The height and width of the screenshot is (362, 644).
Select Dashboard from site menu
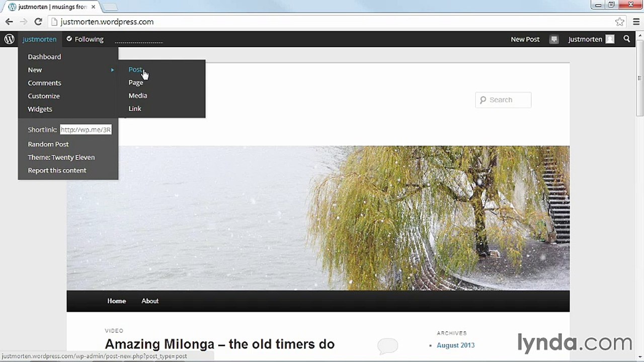tap(44, 57)
